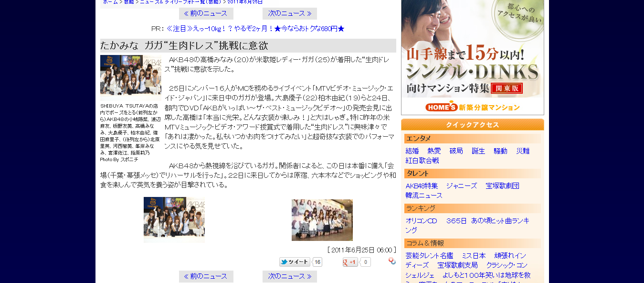Go to 前のニュース at top of article
Image resolution: width=644 pixels, height=283 pixels.
pos(206,13)
